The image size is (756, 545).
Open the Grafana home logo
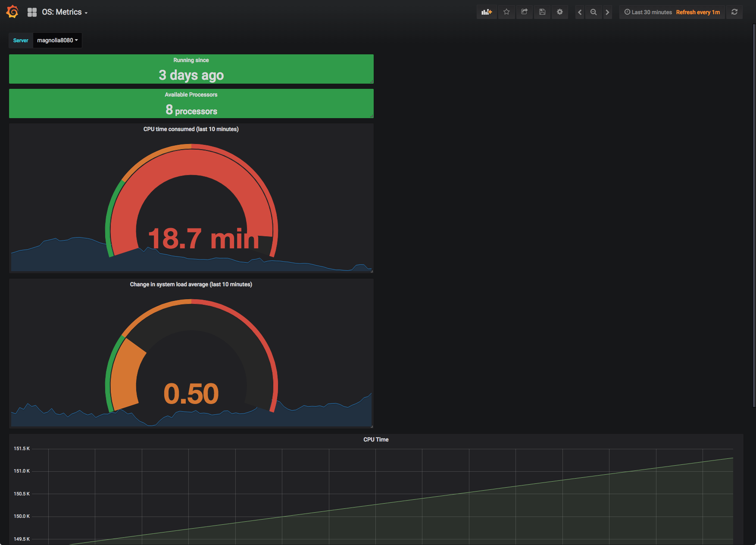click(12, 12)
